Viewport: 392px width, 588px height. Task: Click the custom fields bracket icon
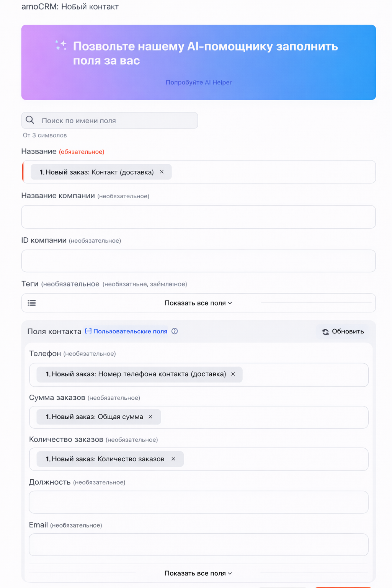click(88, 331)
